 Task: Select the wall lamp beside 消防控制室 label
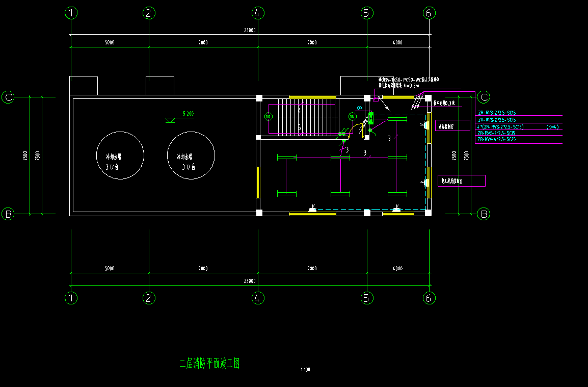(x=424, y=125)
